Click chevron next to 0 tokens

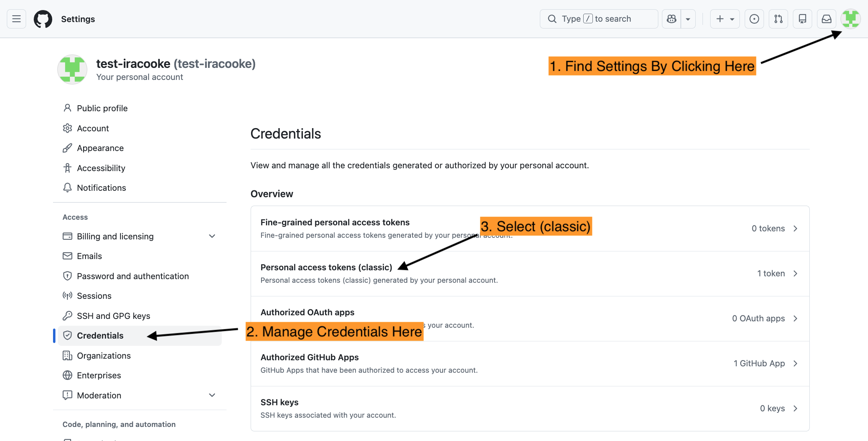[x=795, y=229]
